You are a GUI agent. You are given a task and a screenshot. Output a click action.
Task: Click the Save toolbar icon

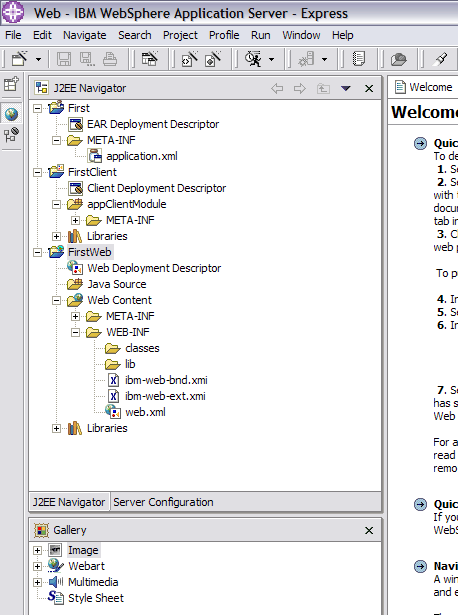64,59
